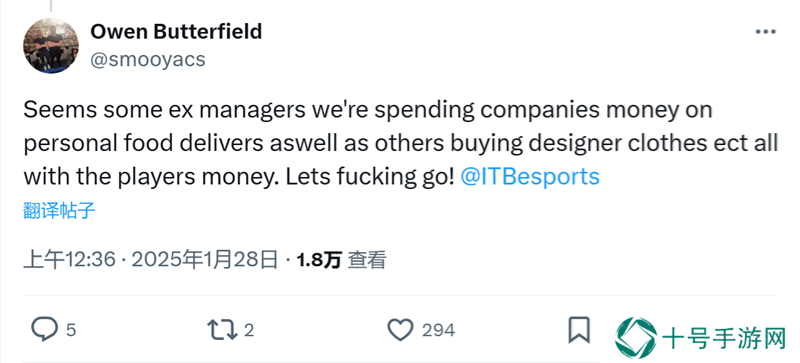Click the 'Lets fucking go!' sentence
This screenshot has height=363, width=800.
click(x=369, y=177)
